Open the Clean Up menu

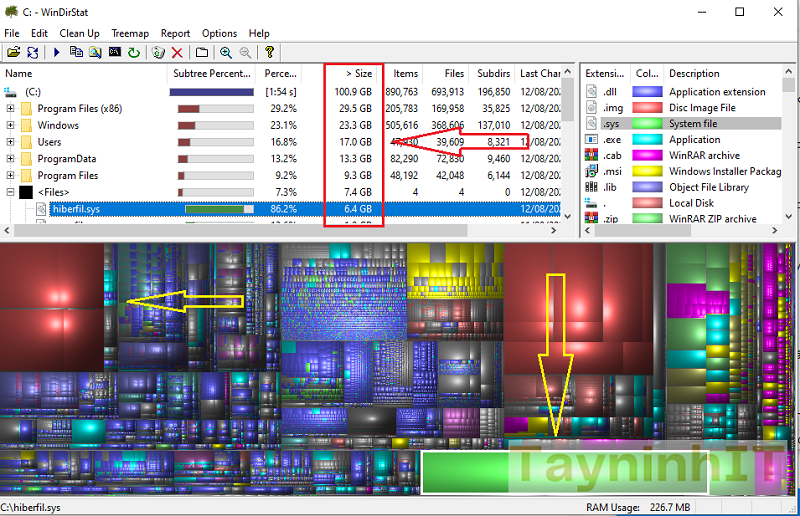(79, 33)
